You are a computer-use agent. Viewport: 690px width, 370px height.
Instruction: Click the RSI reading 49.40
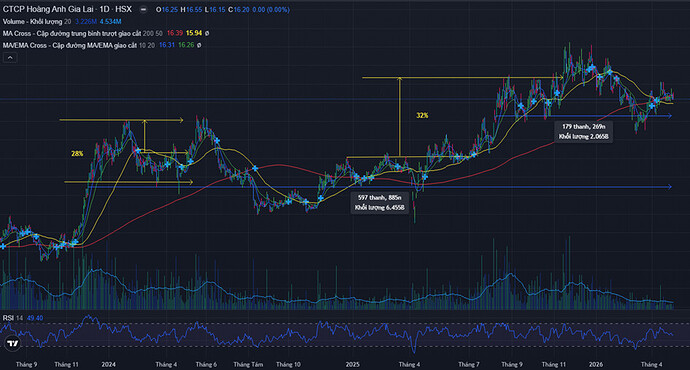coord(35,318)
